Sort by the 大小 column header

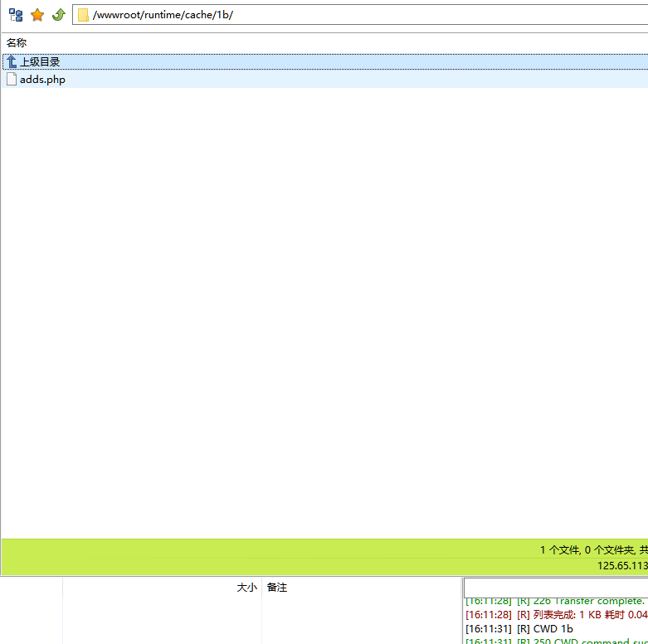pyautogui.click(x=246, y=587)
